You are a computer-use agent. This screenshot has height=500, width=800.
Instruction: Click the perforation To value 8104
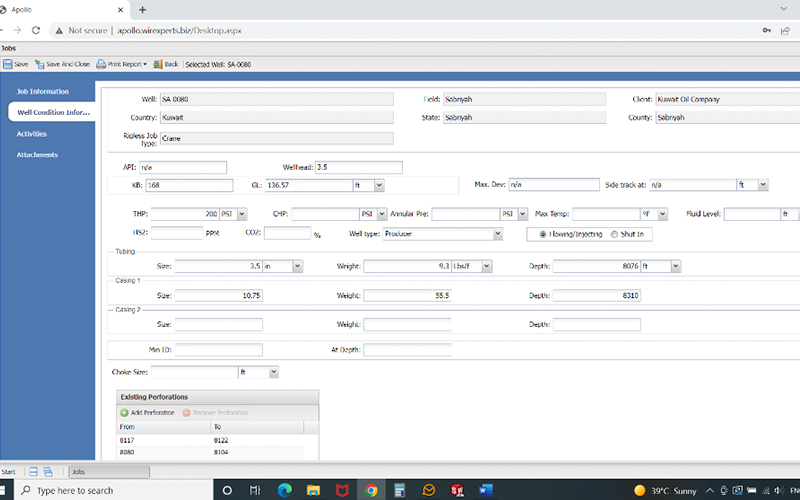tap(221, 453)
